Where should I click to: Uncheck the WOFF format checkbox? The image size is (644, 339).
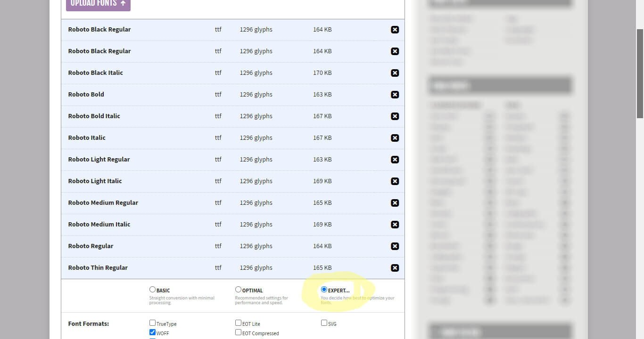152,332
